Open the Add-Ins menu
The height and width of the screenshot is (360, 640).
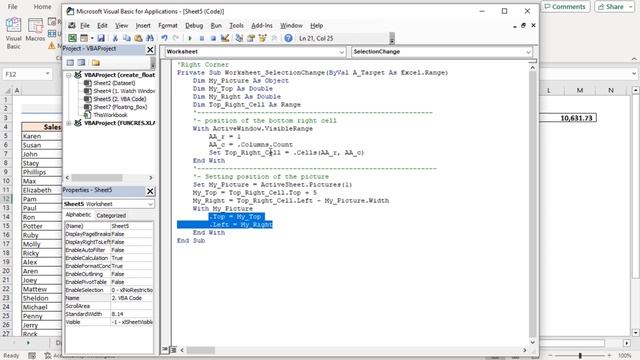262,25
